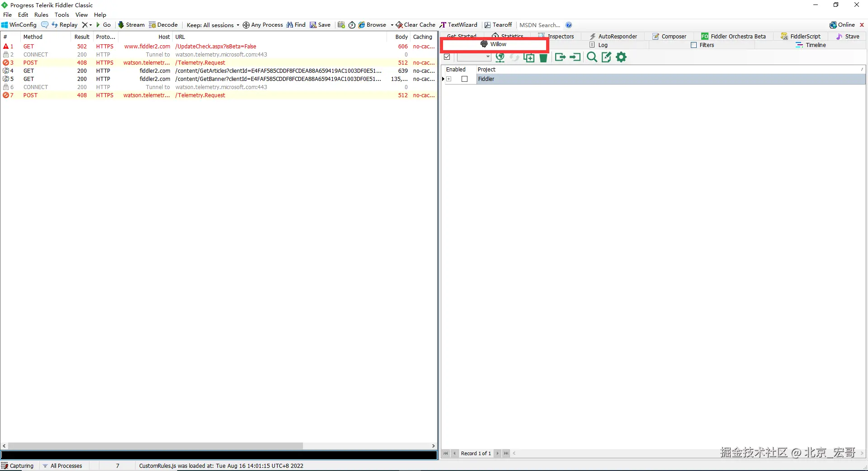Click the Online status indicator
The height and width of the screenshot is (471, 868).
[842, 25]
